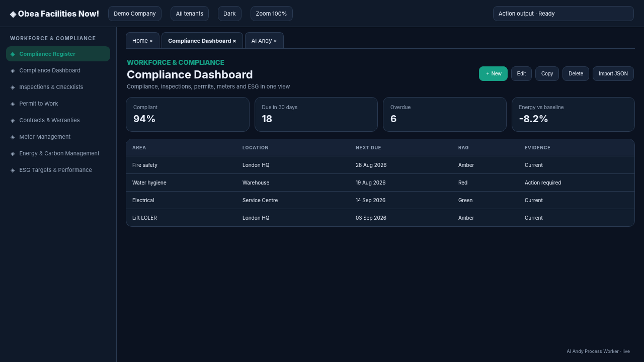
Task: Select the Compliant 94% card
Action: pyautogui.click(x=188, y=115)
